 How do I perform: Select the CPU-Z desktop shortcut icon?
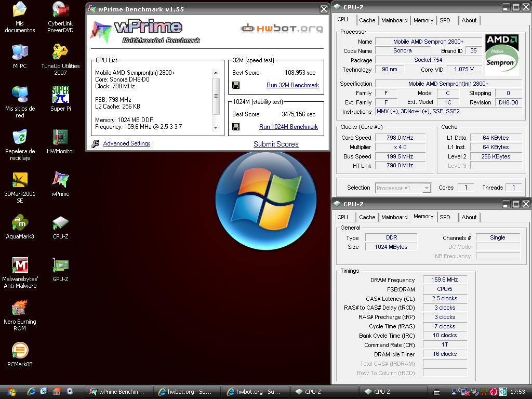click(x=60, y=227)
